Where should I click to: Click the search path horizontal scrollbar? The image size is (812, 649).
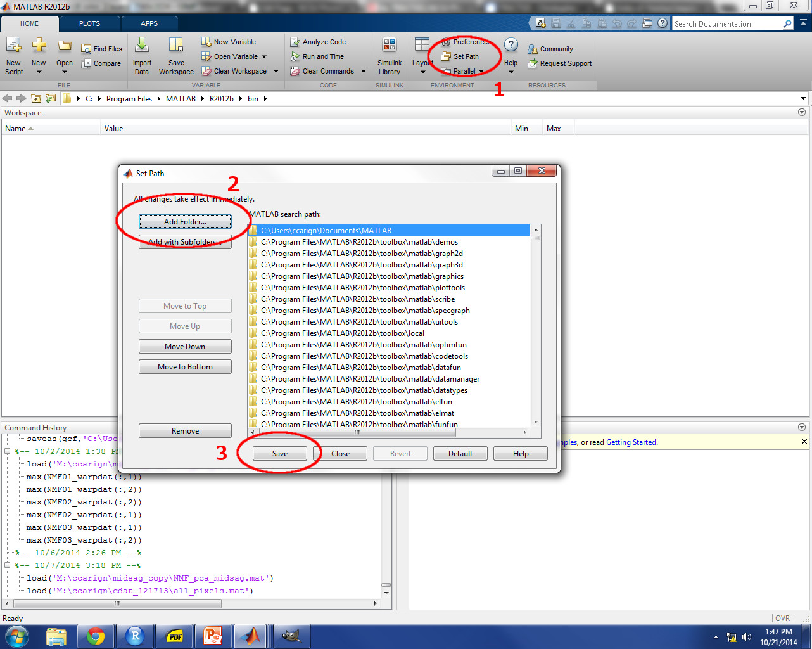389,432
